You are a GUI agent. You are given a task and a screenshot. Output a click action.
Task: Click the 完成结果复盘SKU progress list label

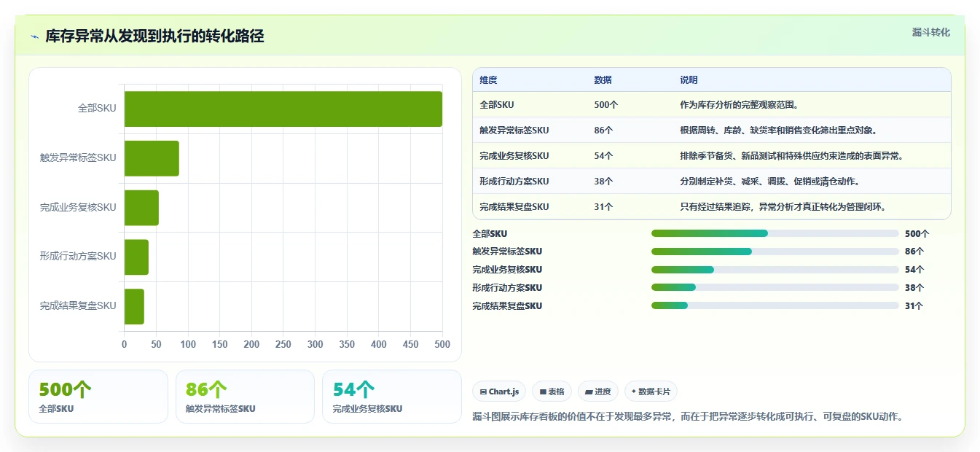[x=507, y=306]
